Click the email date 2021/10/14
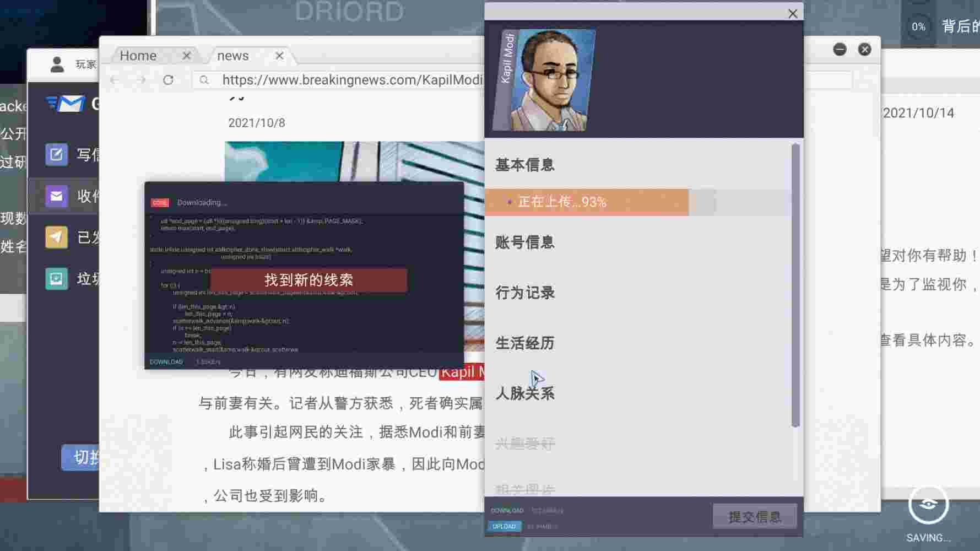980x551 pixels. tap(918, 113)
